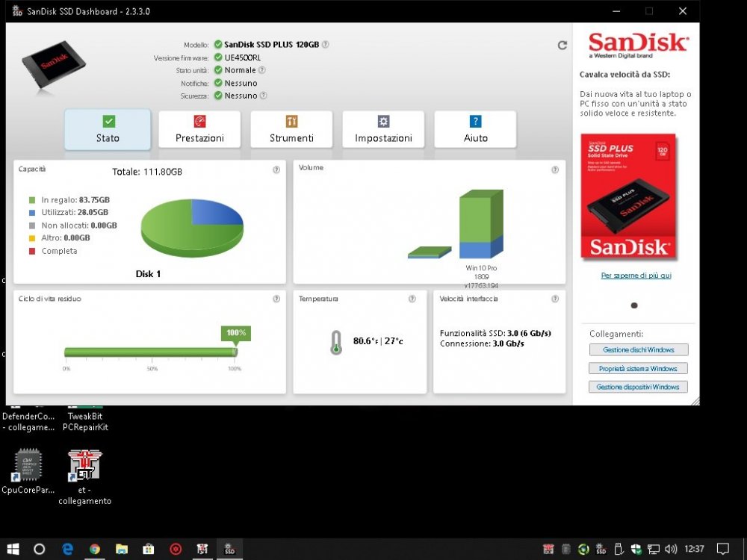The height and width of the screenshot is (560, 747).
Task: Open the red circular app on taskbar
Action: 176,549
